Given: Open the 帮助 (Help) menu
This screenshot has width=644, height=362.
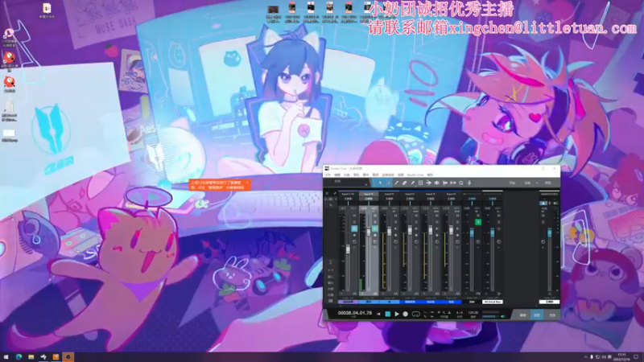Looking at the screenshot, I should click(x=430, y=175).
